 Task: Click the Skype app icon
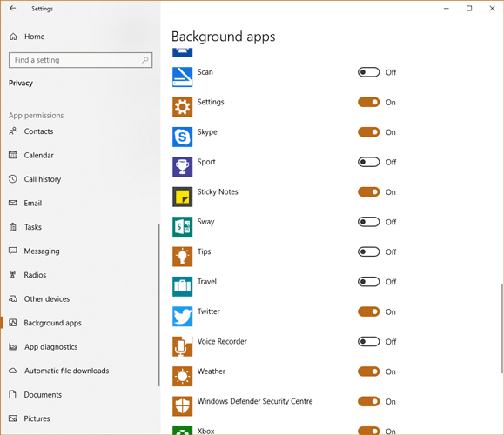[x=182, y=137]
